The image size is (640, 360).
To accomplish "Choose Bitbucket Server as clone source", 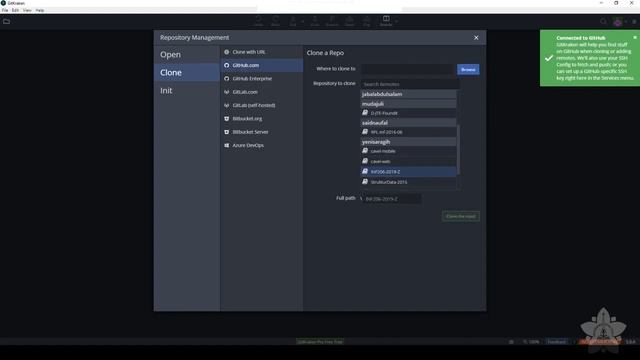I will [x=262, y=132].
